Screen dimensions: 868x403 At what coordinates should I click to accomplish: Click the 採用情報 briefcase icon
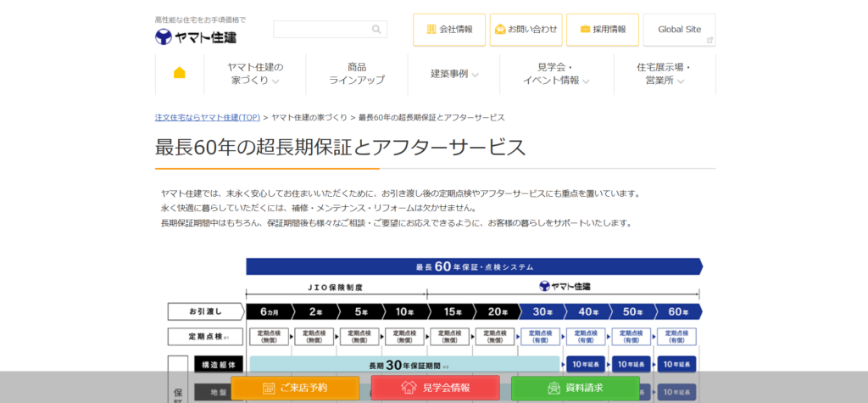pos(585,30)
